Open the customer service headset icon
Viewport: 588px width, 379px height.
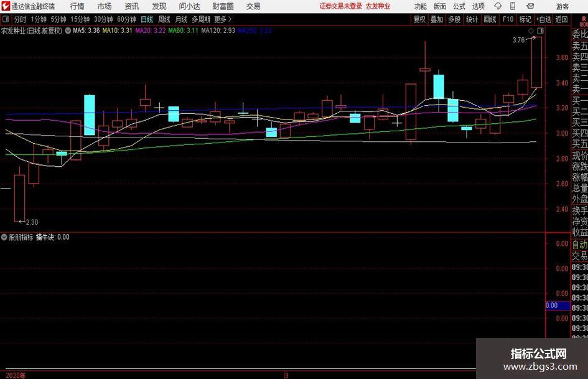498,6
